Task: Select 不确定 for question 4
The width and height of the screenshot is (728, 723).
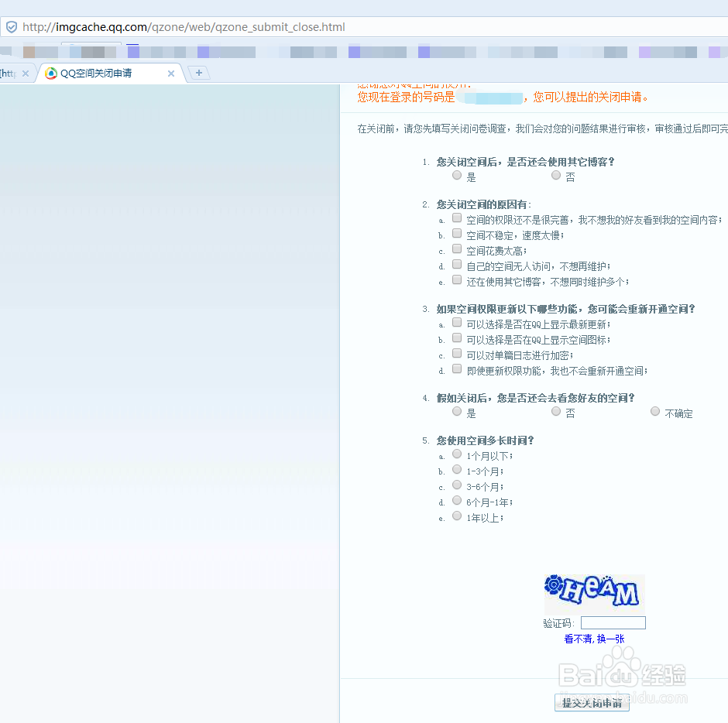Action: (655, 411)
